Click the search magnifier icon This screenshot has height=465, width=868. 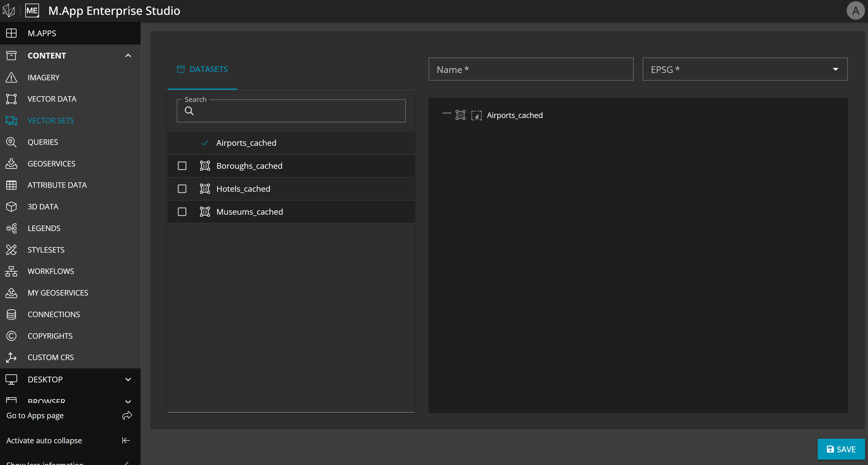tap(189, 111)
